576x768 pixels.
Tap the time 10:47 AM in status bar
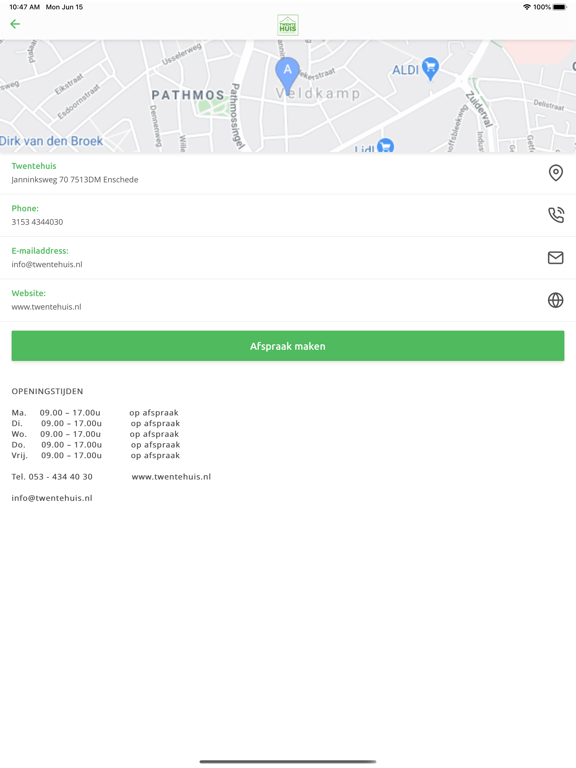click(24, 7)
